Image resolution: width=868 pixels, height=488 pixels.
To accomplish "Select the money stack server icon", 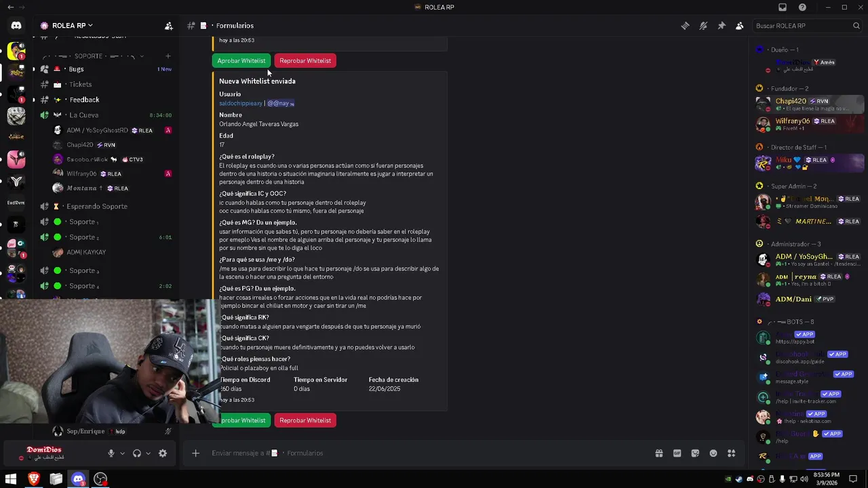I will point(16,116).
